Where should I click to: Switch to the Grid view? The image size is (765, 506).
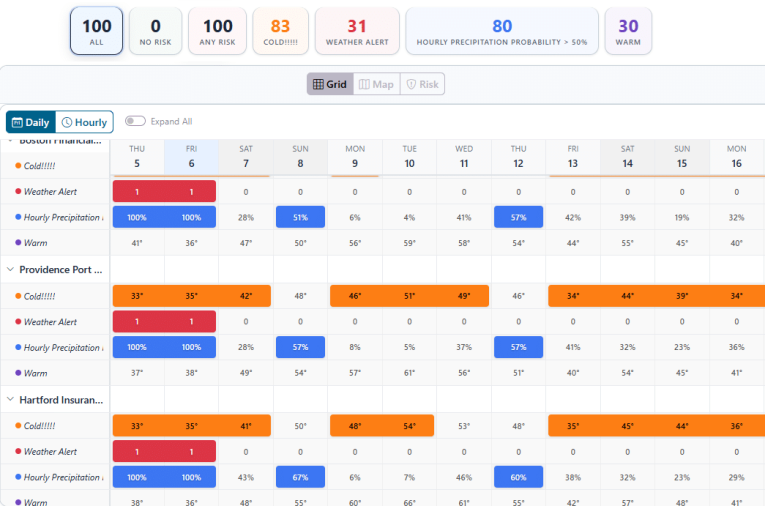(x=329, y=85)
